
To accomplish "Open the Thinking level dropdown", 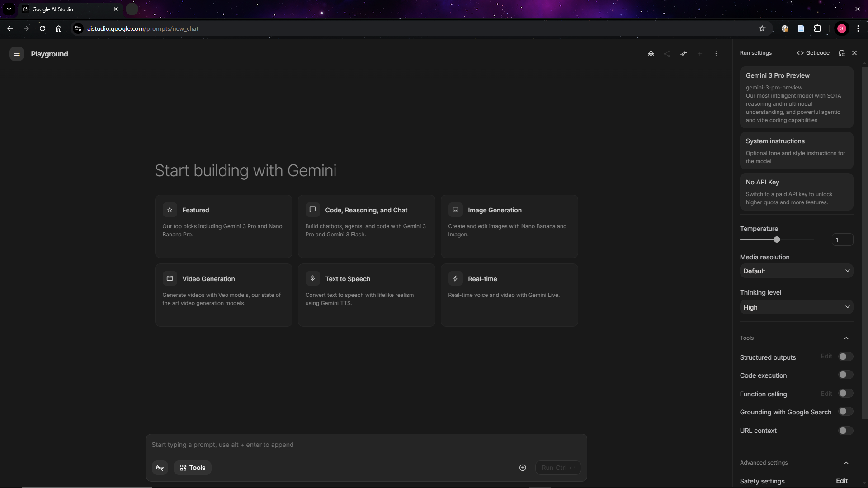I will tap(796, 307).
